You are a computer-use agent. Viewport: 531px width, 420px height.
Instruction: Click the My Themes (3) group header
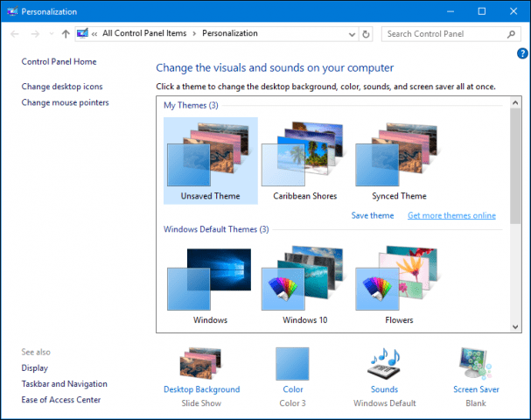coord(191,105)
